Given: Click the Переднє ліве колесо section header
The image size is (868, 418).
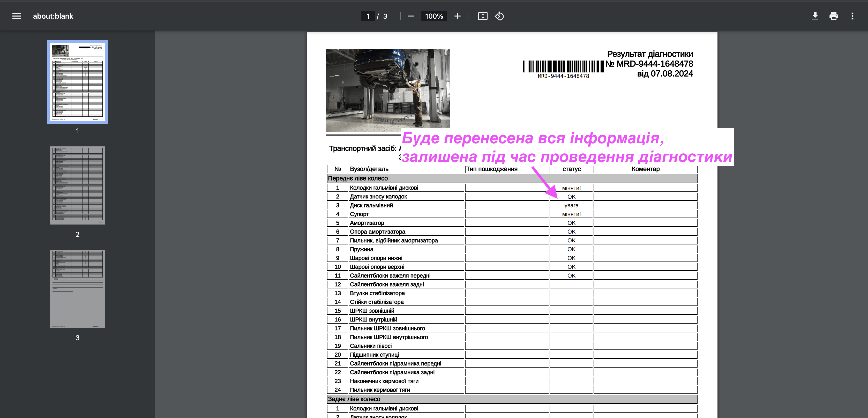Looking at the screenshot, I should 357,178.
